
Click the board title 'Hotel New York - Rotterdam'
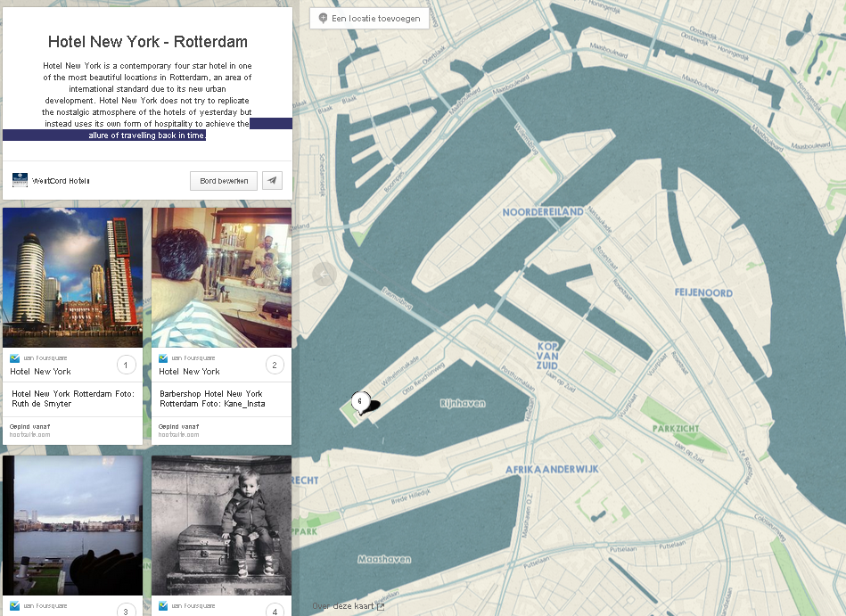[148, 42]
